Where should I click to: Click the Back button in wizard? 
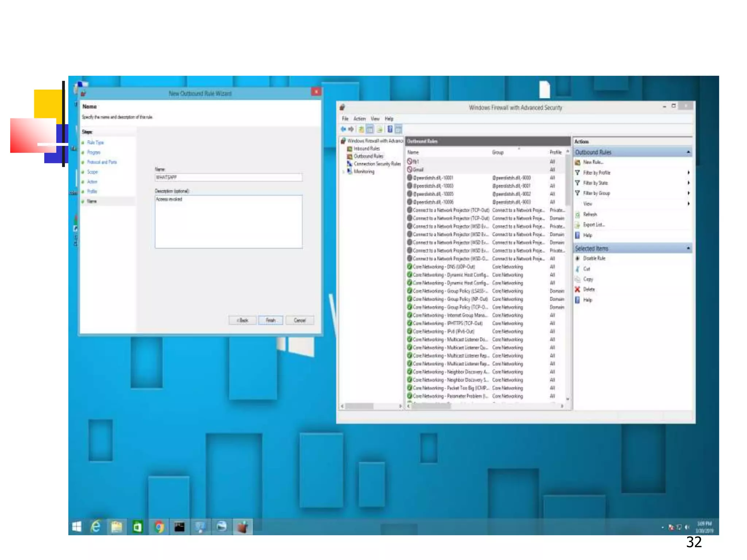coord(242,320)
